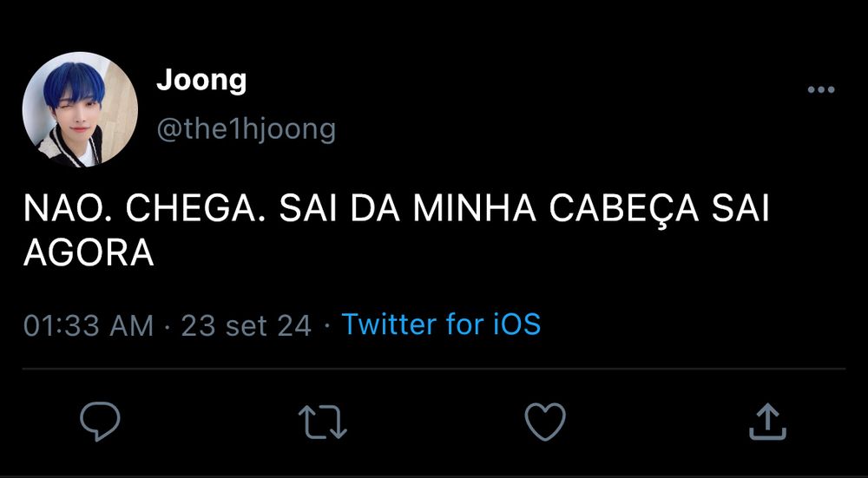The width and height of the screenshot is (868, 478).
Task: Click the divider line below the timestamp
Action: pos(434,369)
